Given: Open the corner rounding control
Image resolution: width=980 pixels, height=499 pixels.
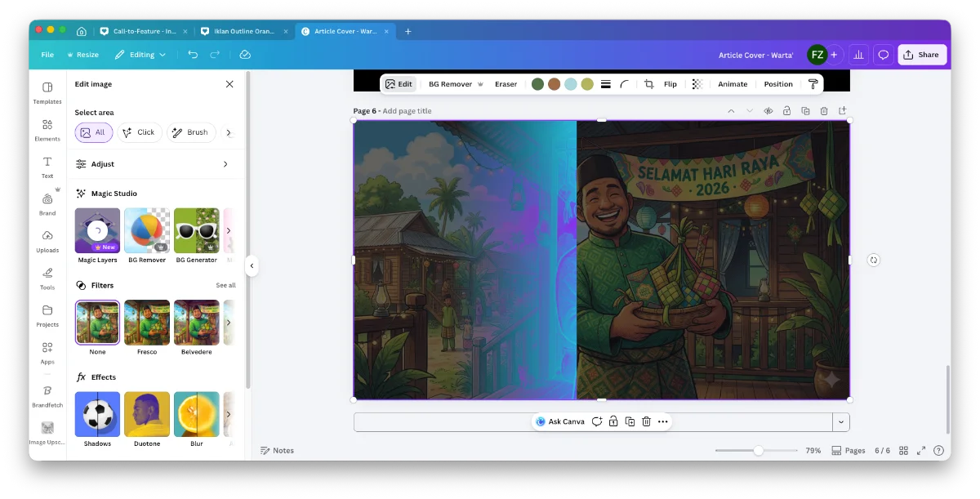Looking at the screenshot, I should pyautogui.click(x=625, y=84).
